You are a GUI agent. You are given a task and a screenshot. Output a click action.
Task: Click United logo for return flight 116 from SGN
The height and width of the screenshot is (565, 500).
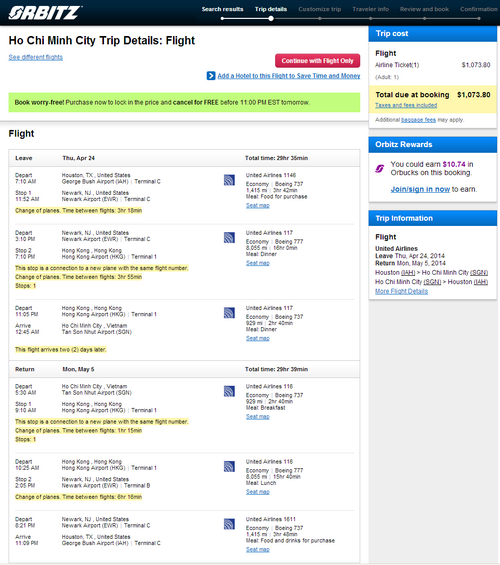229,391
